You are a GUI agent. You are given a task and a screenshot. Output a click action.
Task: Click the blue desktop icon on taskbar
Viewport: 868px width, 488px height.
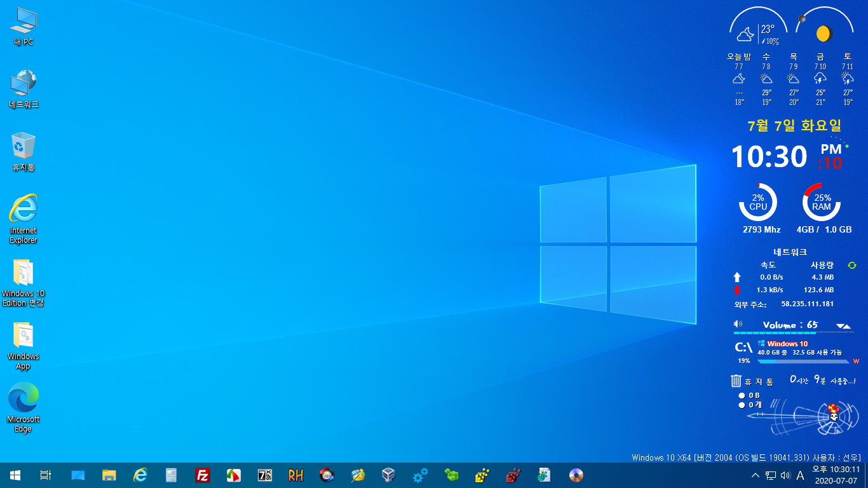coord(78,475)
